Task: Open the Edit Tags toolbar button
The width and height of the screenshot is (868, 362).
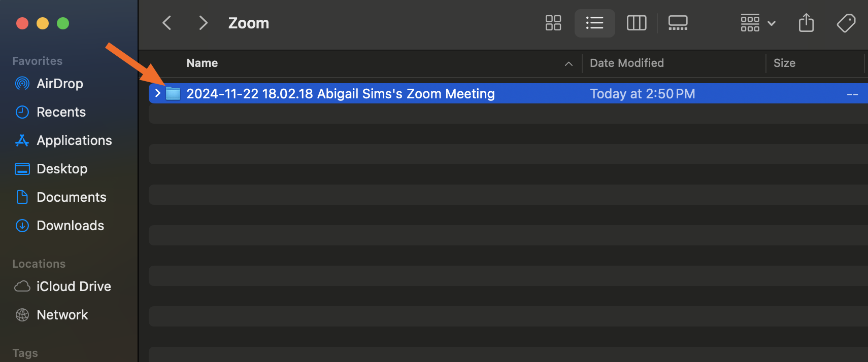Action: pyautogui.click(x=846, y=23)
